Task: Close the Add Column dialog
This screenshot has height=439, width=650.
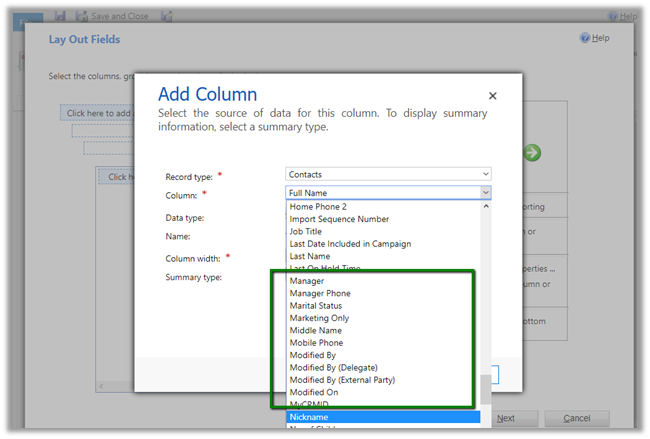Action: [x=492, y=96]
